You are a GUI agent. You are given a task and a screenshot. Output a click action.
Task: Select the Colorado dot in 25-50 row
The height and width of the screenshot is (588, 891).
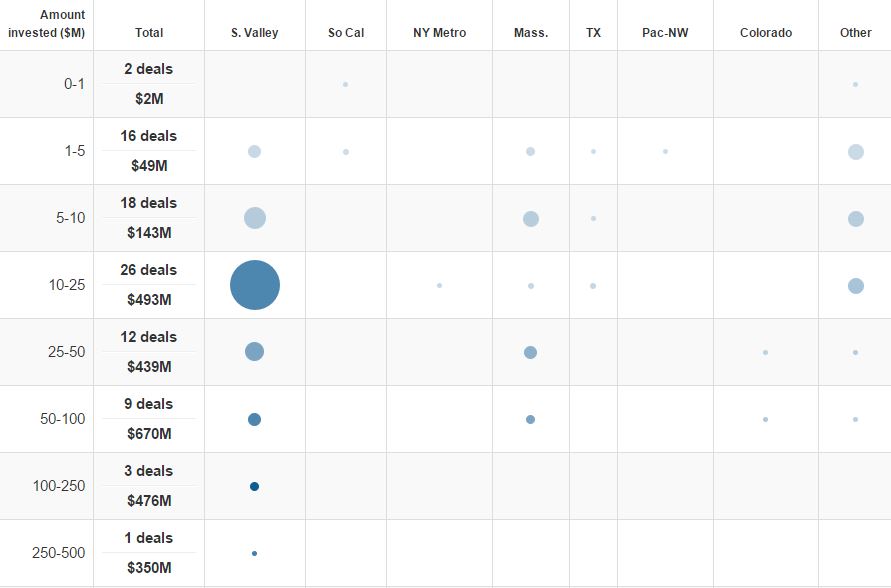coord(766,353)
